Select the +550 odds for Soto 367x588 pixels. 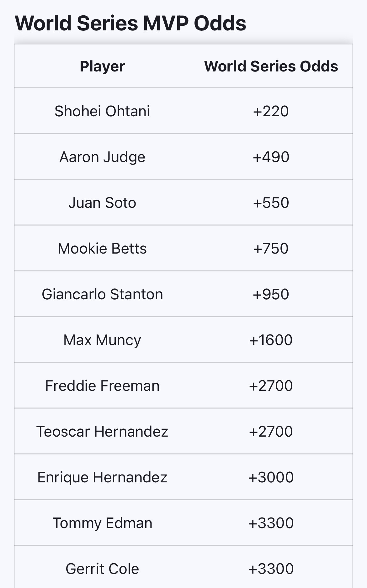[x=271, y=203]
